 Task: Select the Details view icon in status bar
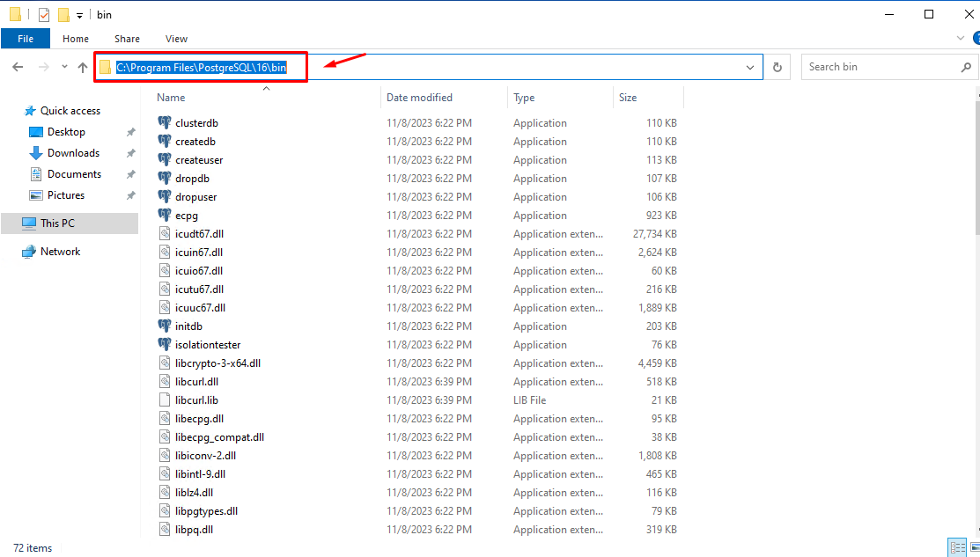958,547
